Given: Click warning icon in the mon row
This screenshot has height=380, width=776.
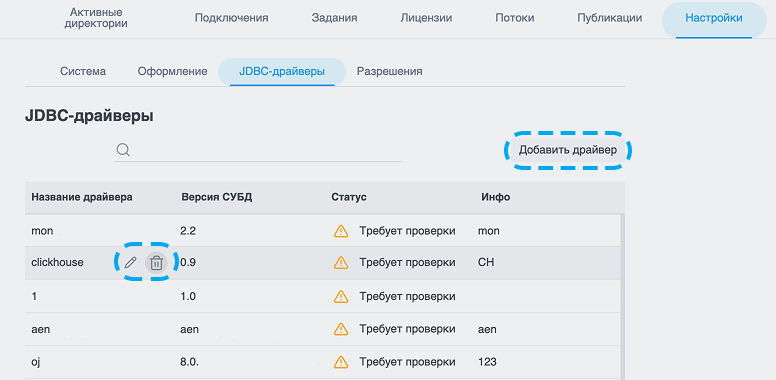Looking at the screenshot, I should coord(341,231).
